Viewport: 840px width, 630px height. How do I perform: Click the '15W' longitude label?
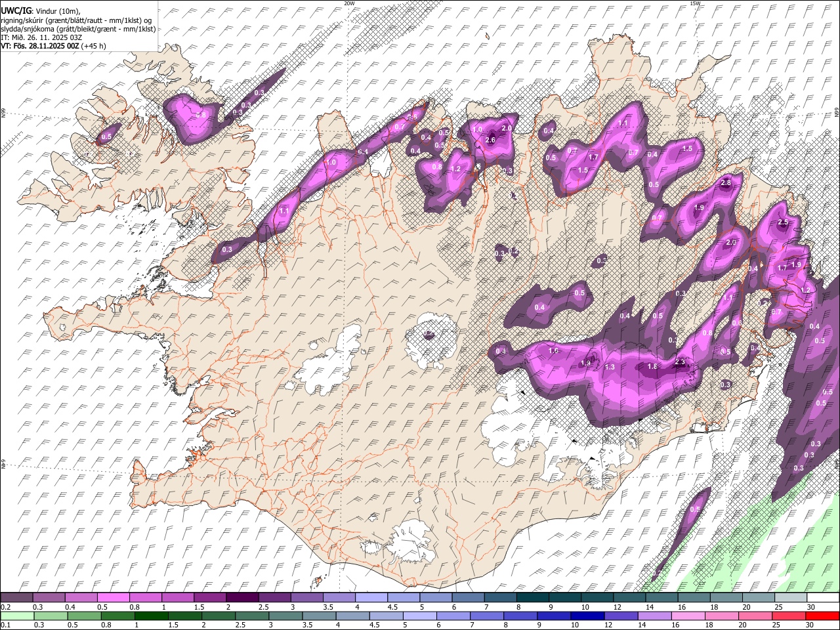(x=695, y=3)
